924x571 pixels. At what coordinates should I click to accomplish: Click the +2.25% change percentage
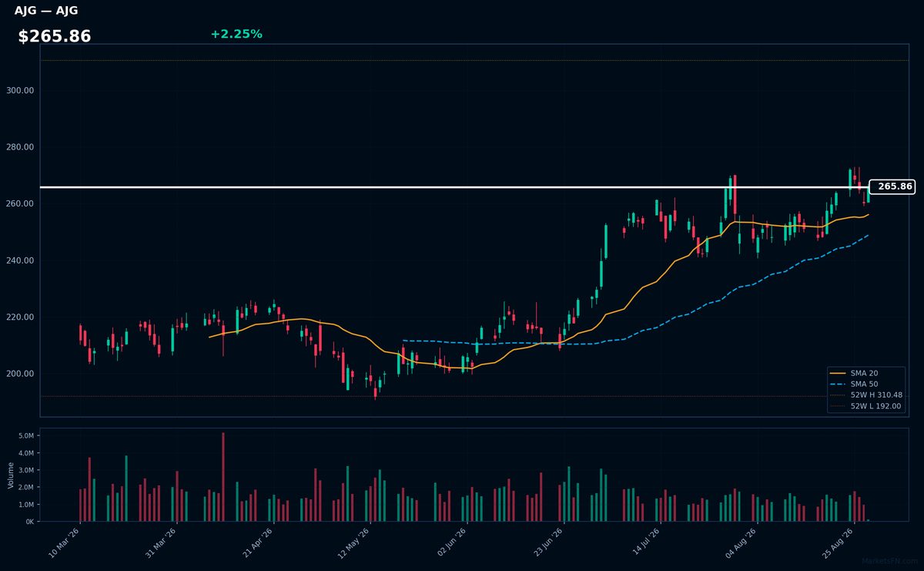pos(236,34)
